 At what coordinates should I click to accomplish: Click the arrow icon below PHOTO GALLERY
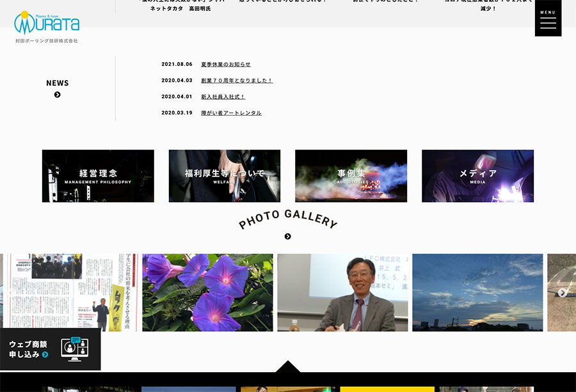click(x=288, y=237)
